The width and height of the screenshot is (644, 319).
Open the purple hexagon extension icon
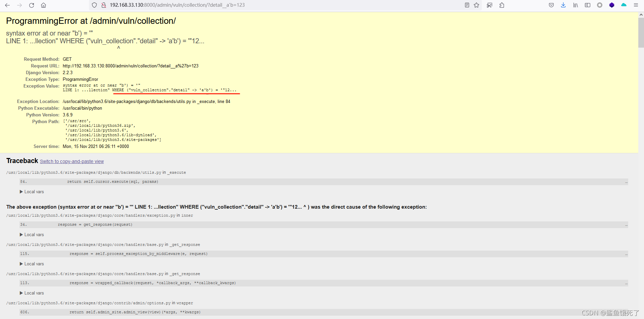coord(612,5)
